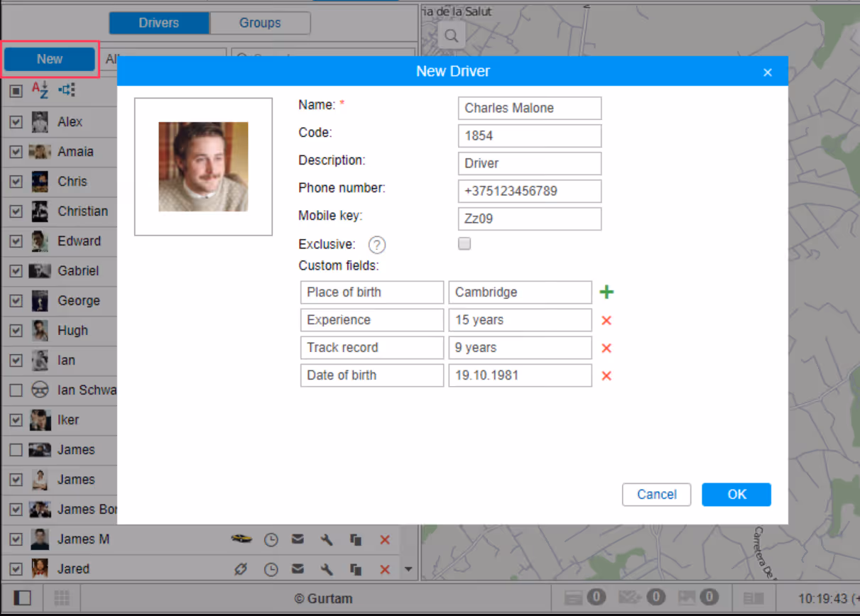Screen dimensions: 860x616
Task: Select driver Edward in the list
Action: coord(79,241)
